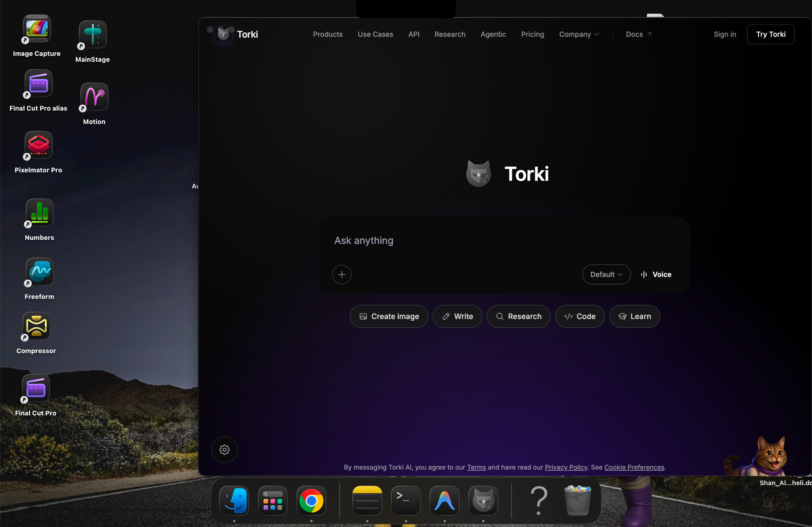Screen dimensions: 812x527
Task: Open the Terminal from the dock
Action: (405, 500)
